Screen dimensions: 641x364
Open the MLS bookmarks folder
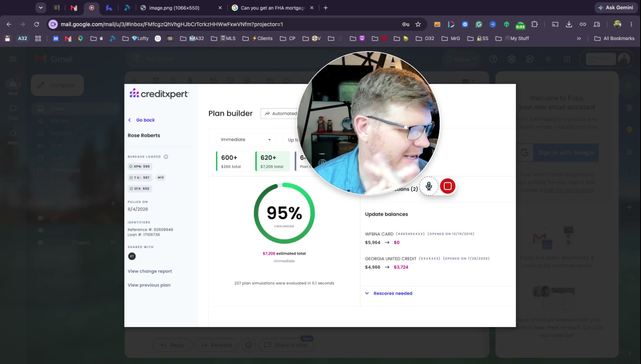tap(223, 39)
